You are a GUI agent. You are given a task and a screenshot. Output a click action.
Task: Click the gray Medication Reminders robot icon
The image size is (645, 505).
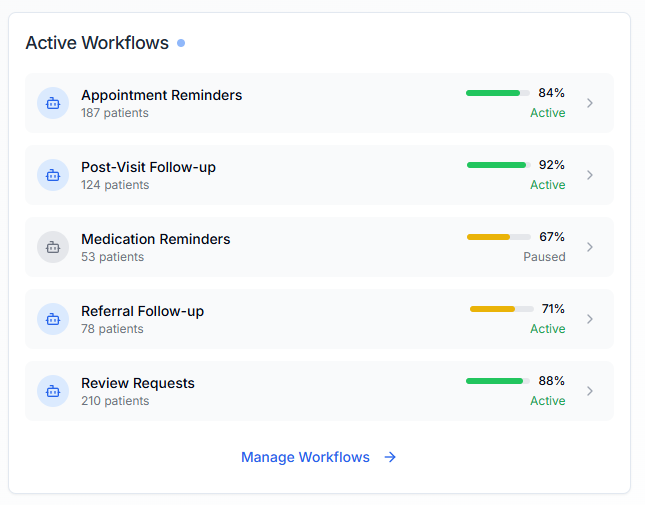53,247
